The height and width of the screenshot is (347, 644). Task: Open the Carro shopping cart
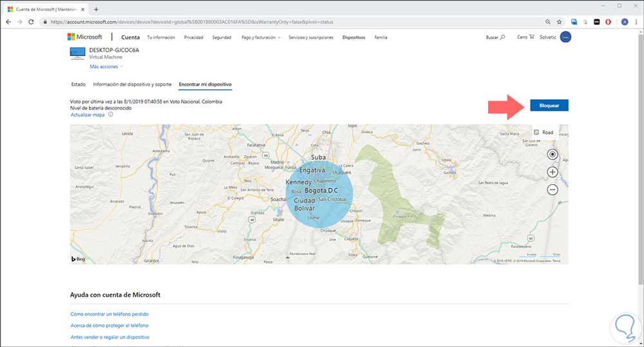(x=526, y=37)
